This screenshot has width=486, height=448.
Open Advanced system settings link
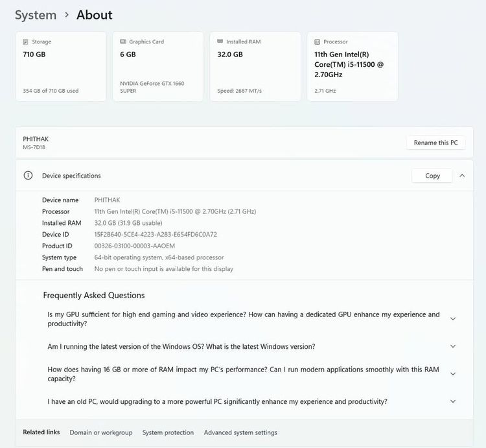click(240, 432)
